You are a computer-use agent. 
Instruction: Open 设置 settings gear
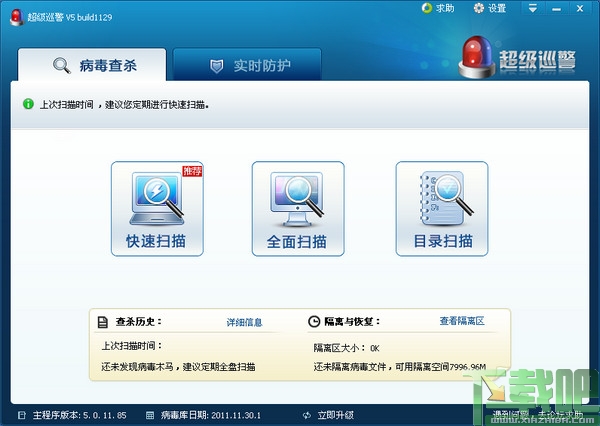point(479,8)
